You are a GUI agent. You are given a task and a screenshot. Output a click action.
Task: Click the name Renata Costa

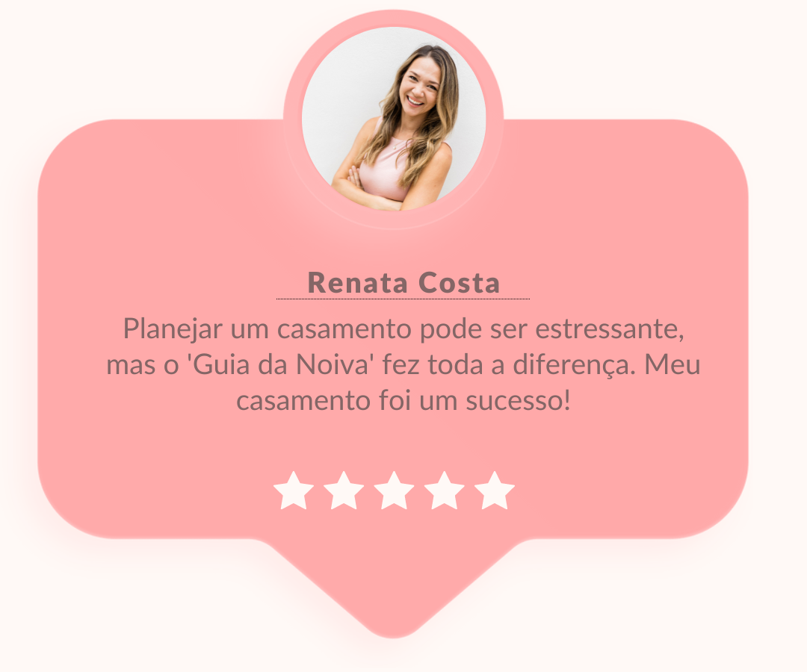pos(403,283)
